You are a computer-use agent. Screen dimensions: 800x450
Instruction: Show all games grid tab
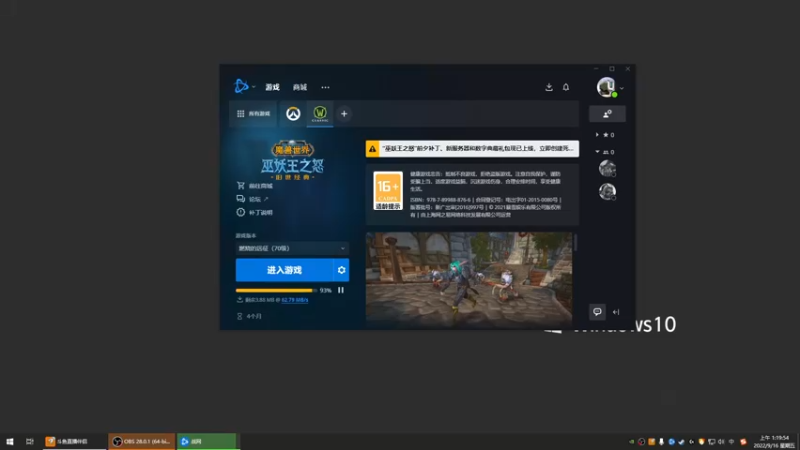[x=253, y=114]
